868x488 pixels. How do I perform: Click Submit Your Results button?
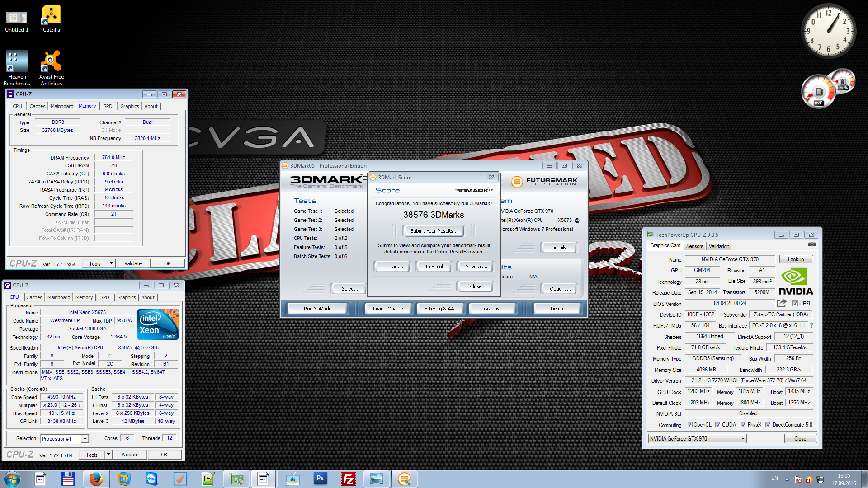pyautogui.click(x=434, y=231)
